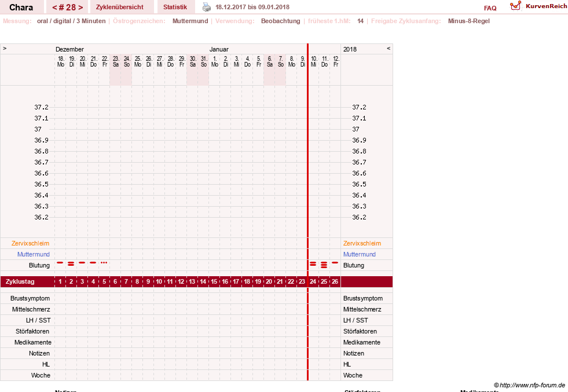Click the left Störfaktoren row label
Image resolution: width=568 pixels, height=392 pixels.
32,331
